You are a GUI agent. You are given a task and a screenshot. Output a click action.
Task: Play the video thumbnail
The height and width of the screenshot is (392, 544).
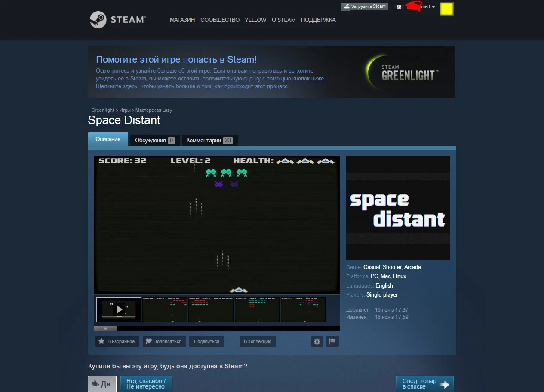[x=119, y=309]
